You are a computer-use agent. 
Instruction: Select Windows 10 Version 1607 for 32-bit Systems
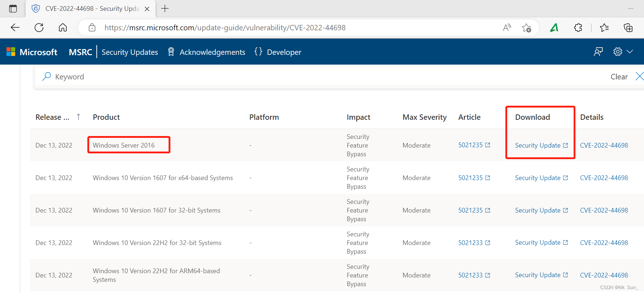point(156,210)
